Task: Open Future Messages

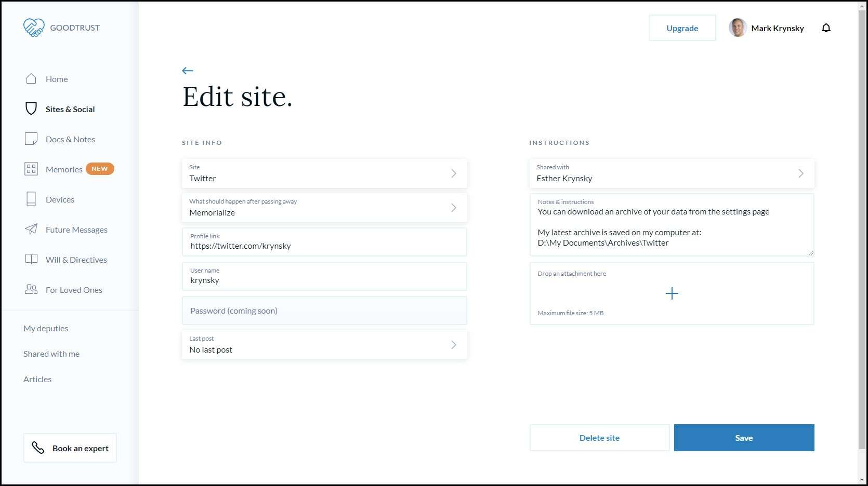Action: [76, 230]
